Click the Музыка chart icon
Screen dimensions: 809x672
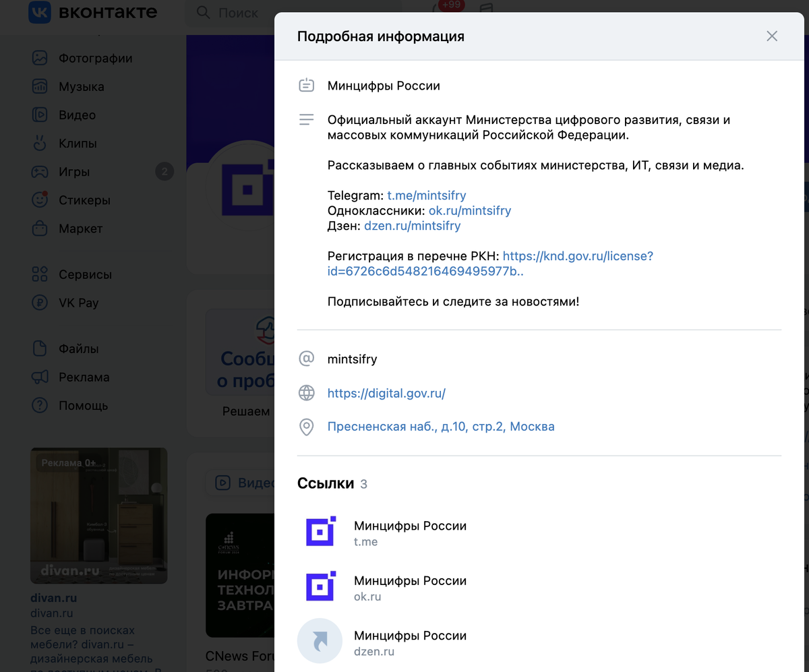click(40, 87)
